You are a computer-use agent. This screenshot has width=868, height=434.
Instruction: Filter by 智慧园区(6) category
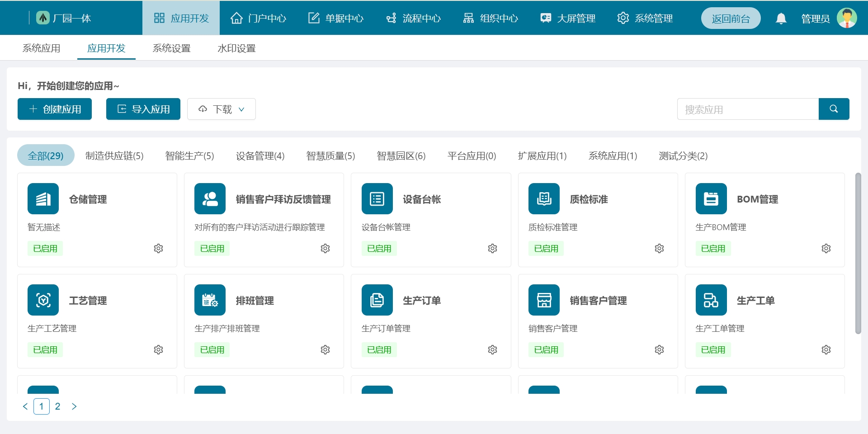401,156
